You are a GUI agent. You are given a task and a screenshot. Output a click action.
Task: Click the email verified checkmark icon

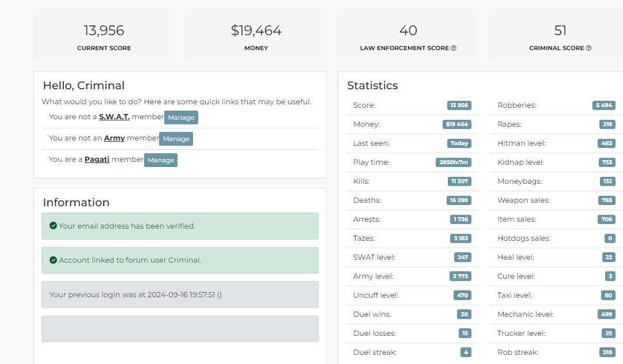point(53,226)
